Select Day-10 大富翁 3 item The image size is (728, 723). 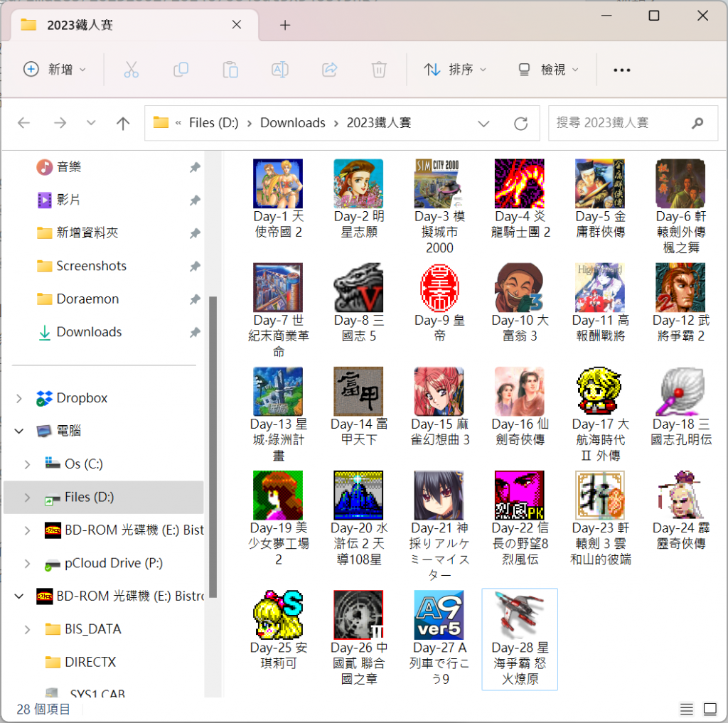tap(520, 303)
